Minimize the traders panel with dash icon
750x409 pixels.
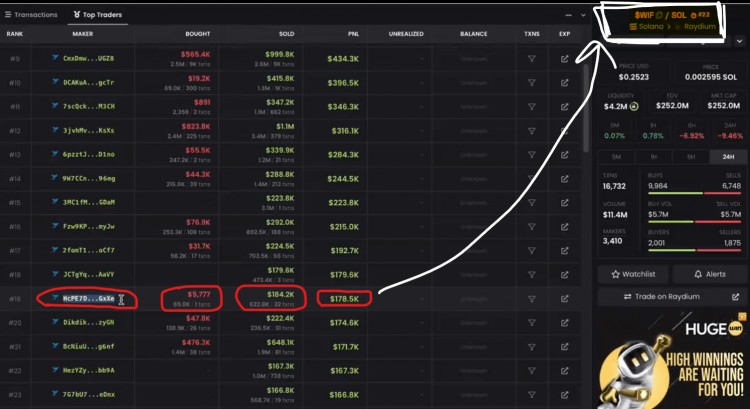coord(568,15)
